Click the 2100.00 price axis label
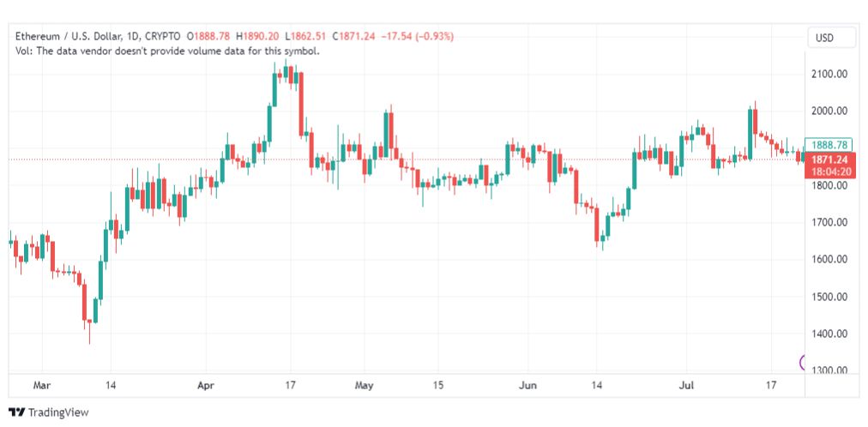Image resolution: width=868 pixels, height=427 pixels. tap(829, 74)
